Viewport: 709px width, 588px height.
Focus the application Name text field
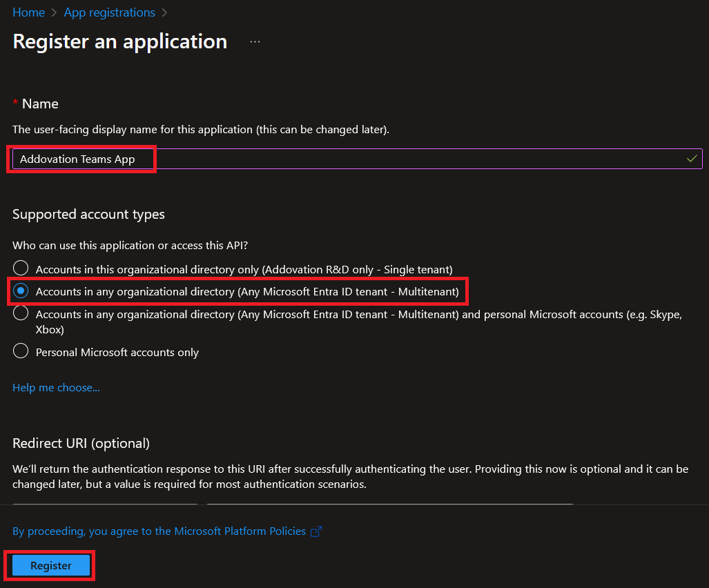tap(345, 159)
